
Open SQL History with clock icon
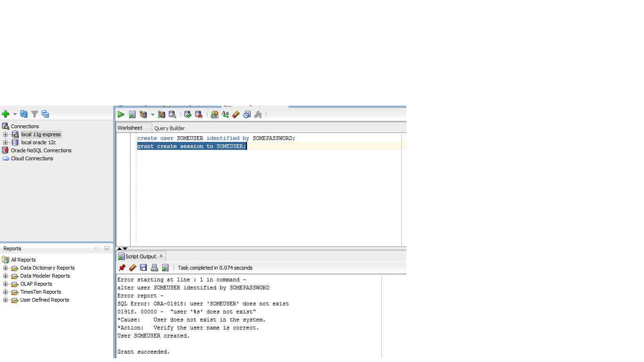click(247, 114)
